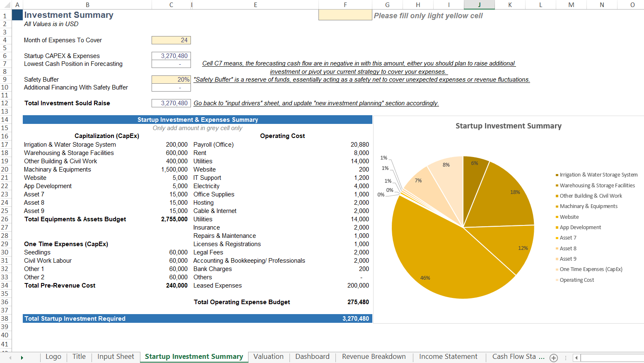Viewport: 644px width, 363px height.
Task: Show more sheet tabs via the ellipsis
Action: tap(542, 357)
